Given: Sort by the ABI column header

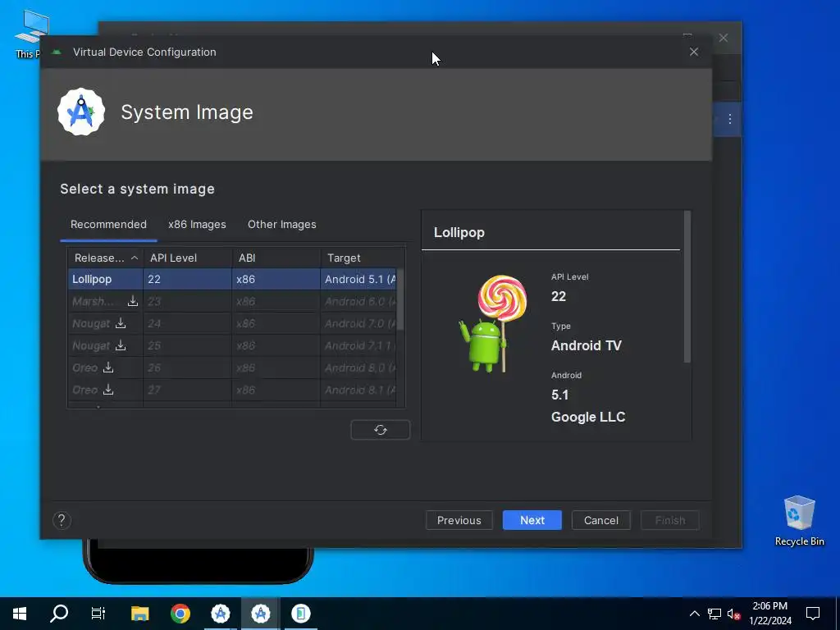Looking at the screenshot, I should [x=276, y=258].
